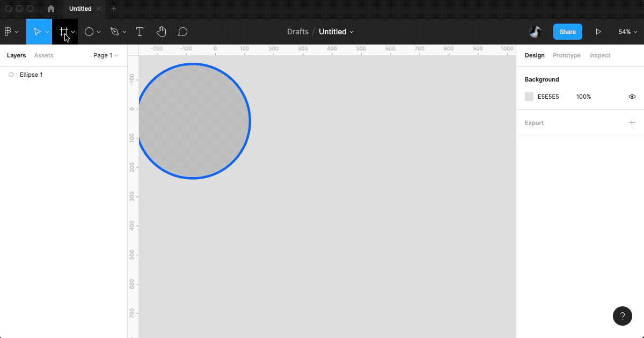The width and height of the screenshot is (644, 338).
Task: Open the Drafts location link
Action: point(298,32)
